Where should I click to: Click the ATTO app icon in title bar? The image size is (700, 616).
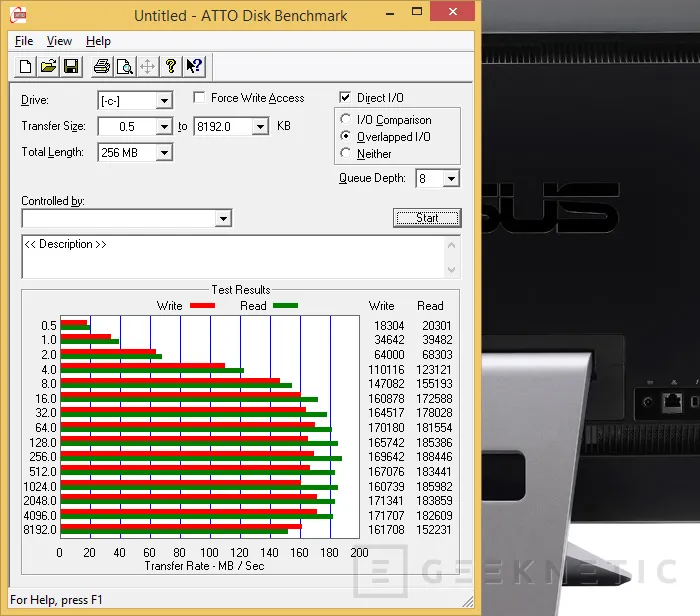click(x=19, y=15)
